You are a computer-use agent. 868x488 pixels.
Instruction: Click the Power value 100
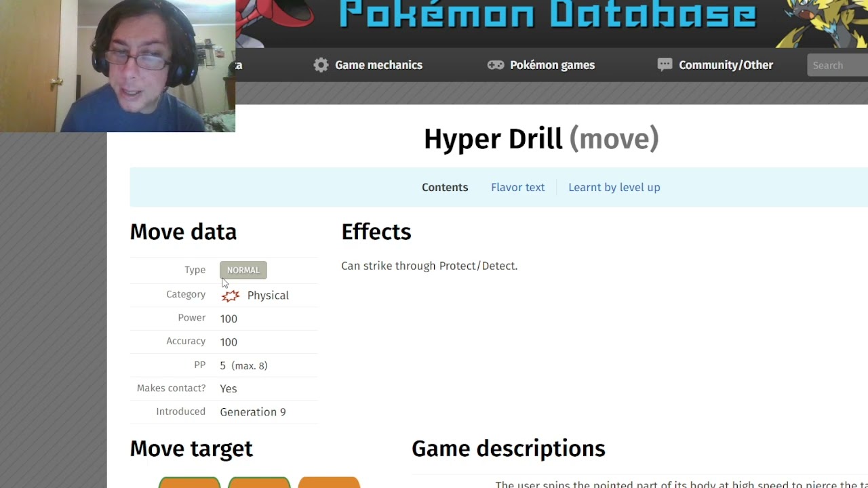(229, 319)
